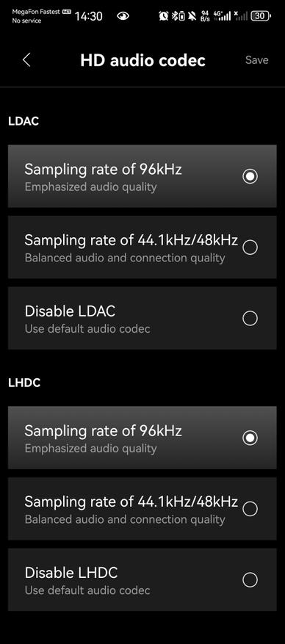Select LDAC 44.1kHz/48kHz radio button
285x644 pixels.
click(250, 247)
